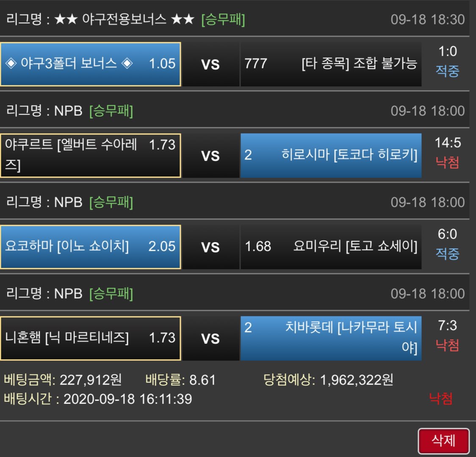
Task: Click the 당첨예상 1,962,322원 text
Action: click(328, 380)
